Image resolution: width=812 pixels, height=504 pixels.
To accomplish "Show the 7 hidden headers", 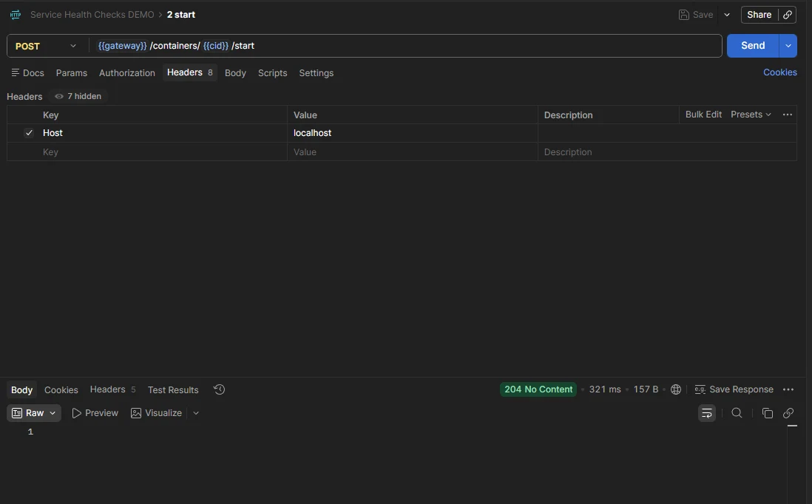I will pyautogui.click(x=78, y=96).
